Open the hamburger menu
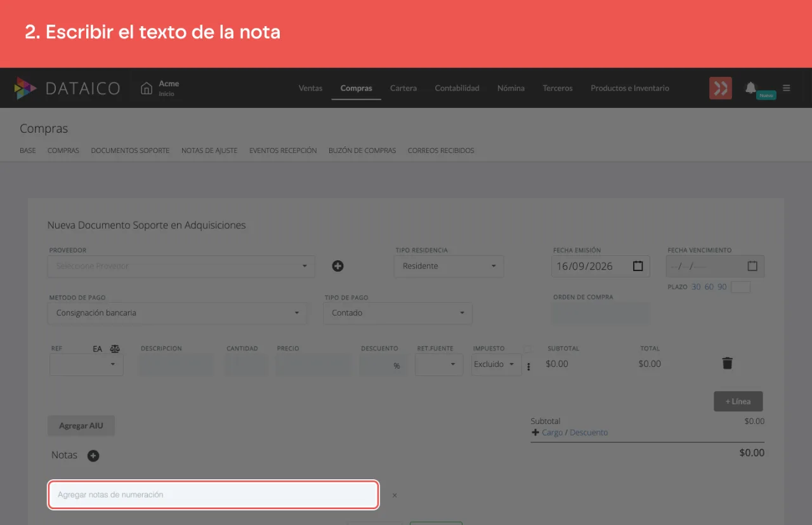Screen dimensions: 812x525 [787, 88]
